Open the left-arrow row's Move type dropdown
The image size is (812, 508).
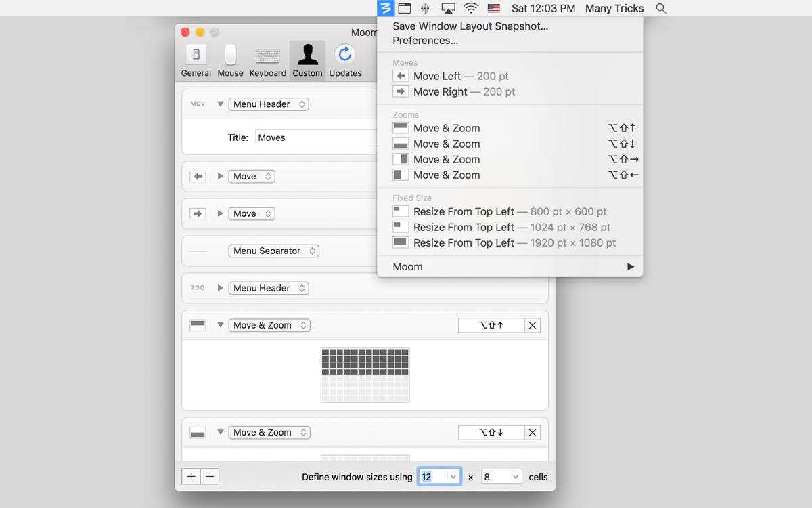[x=251, y=176]
